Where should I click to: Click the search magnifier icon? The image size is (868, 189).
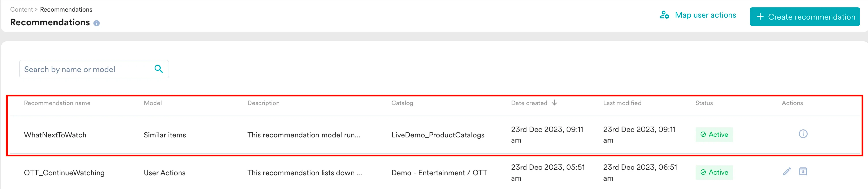pos(158,69)
